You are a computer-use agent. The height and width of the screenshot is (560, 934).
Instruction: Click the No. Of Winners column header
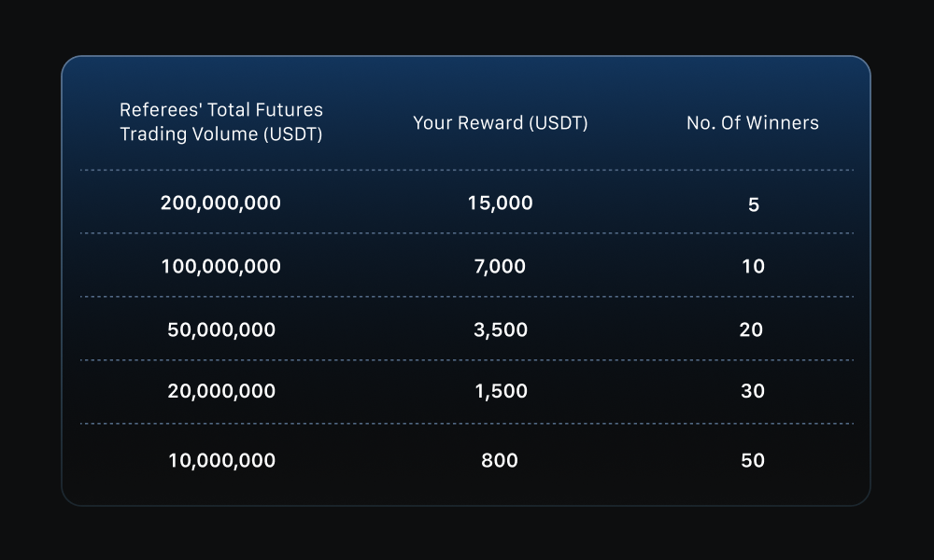[753, 123]
